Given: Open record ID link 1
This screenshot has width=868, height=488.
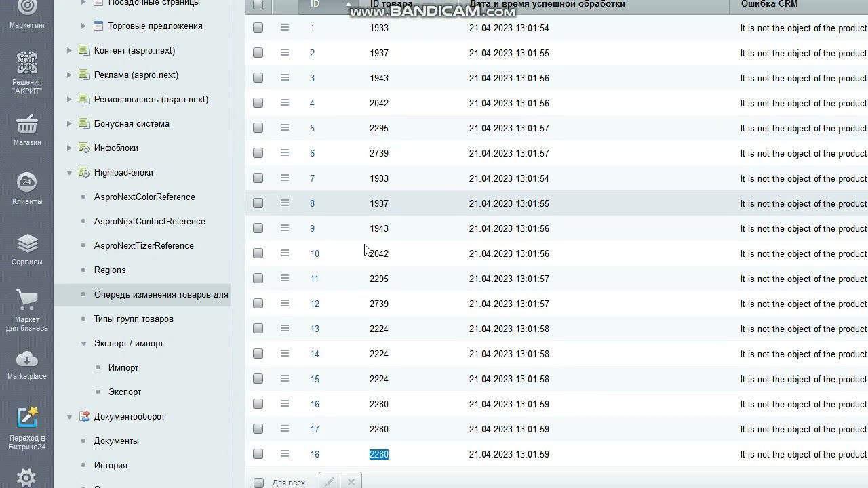Looking at the screenshot, I should pyautogui.click(x=312, y=28).
